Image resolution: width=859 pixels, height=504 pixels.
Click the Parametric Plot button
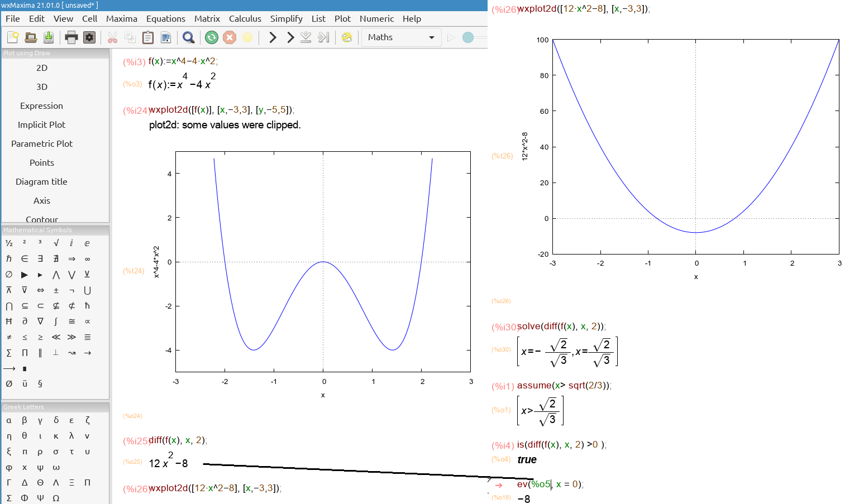tap(41, 143)
